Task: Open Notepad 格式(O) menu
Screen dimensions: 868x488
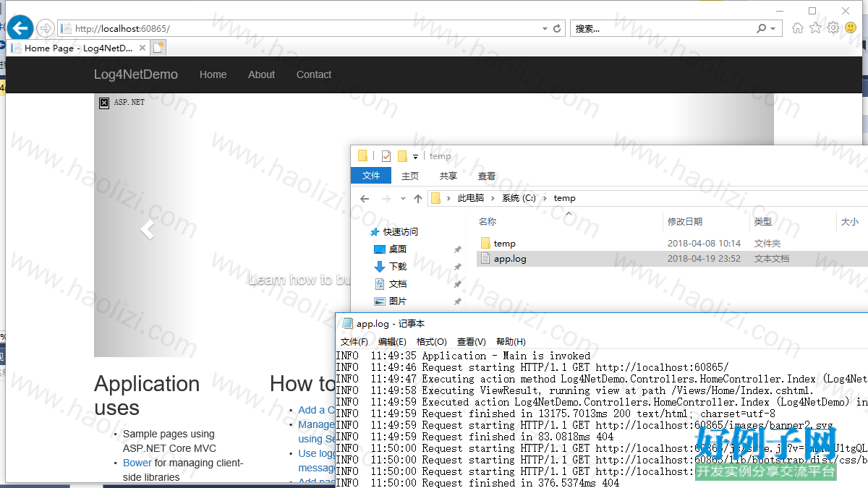Action: [x=432, y=342]
